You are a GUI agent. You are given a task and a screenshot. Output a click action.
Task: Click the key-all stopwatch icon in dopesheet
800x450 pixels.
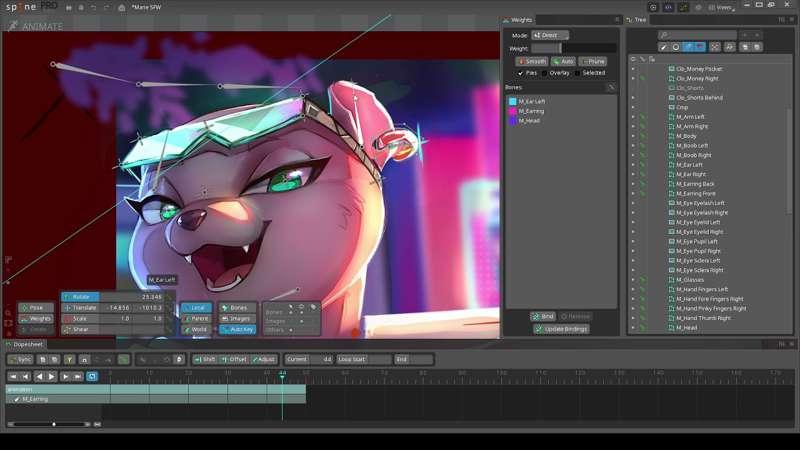pyautogui.click(x=179, y=360)
